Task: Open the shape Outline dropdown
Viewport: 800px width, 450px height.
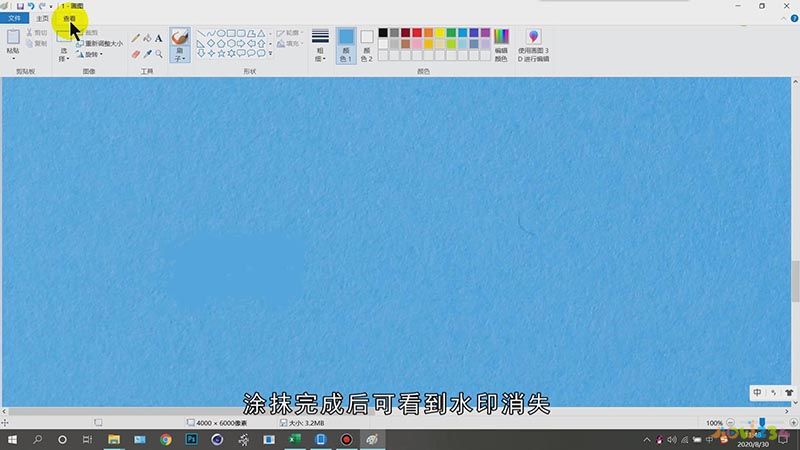Action: [x=290, y=33]
